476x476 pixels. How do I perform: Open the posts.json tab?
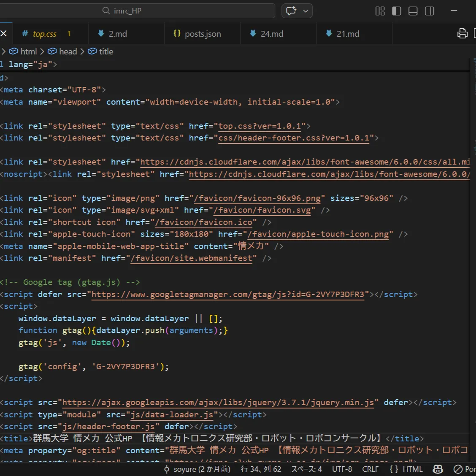coord(203,34)
